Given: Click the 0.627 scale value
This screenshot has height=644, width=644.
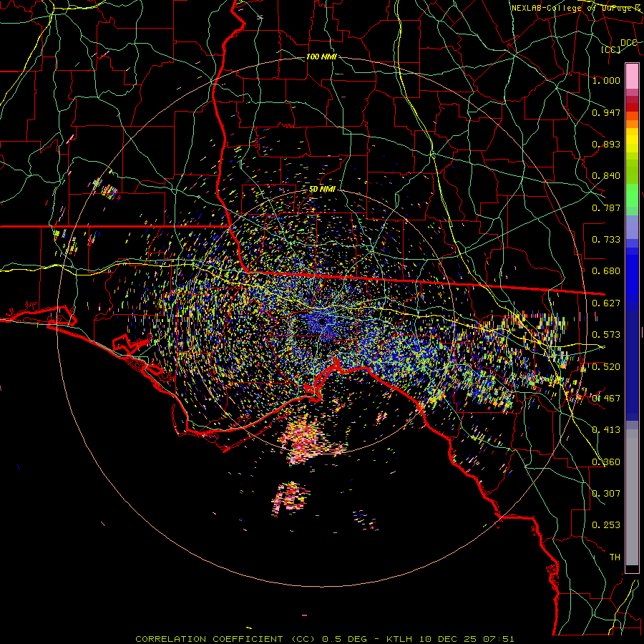Looking at the screenshot, I should (606, 303).
